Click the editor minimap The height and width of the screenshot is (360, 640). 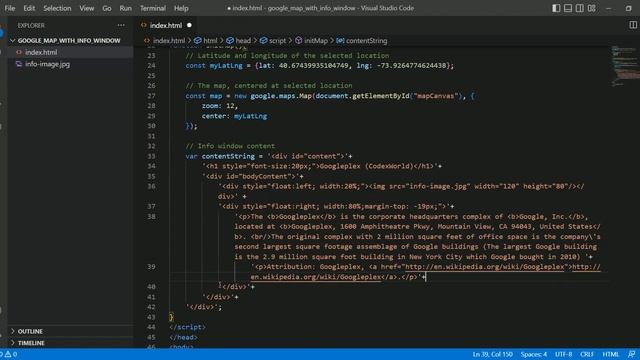[624, 65]
